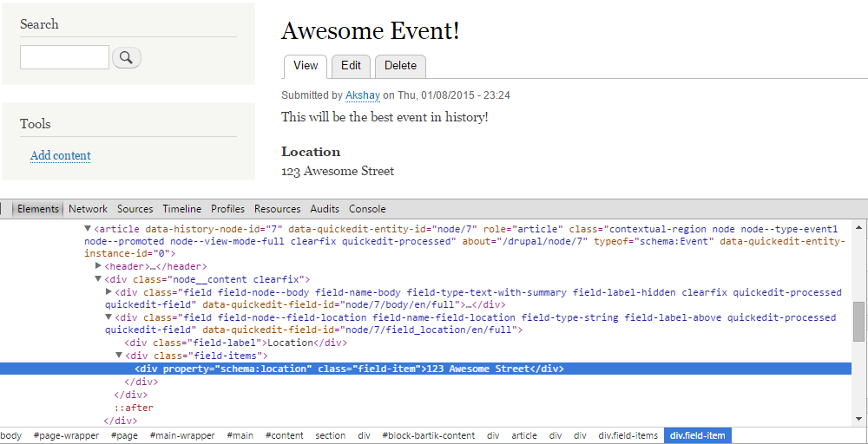Open the Sources panel in DevTools

point(135,209)
